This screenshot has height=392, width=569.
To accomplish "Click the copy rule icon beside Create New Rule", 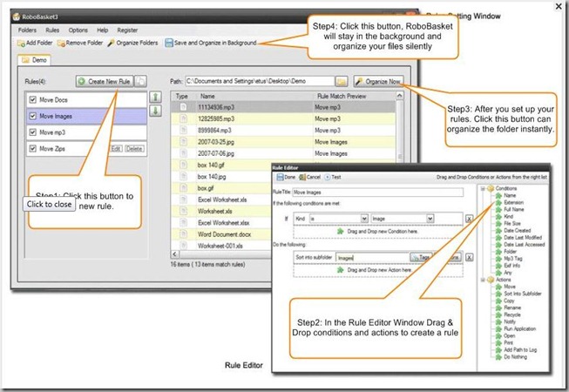I will click(x=141, y=81).
